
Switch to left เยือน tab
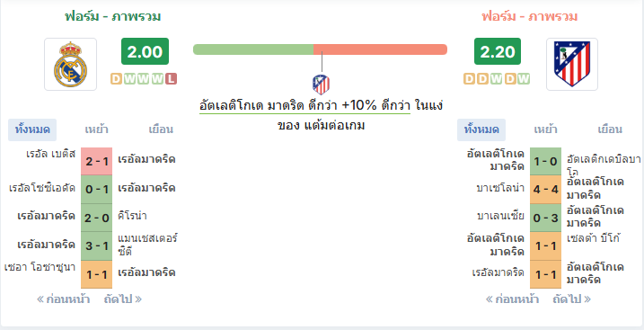point(161,129)
